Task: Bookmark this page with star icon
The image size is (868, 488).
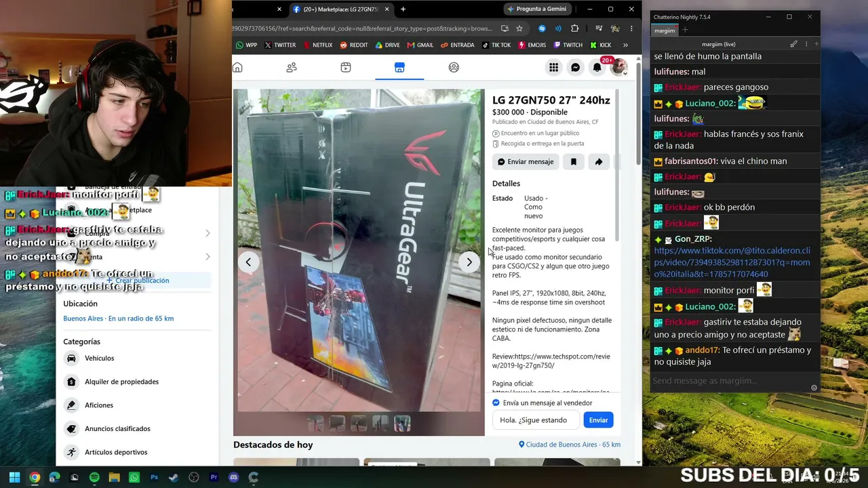Action: pyautogui.click(x=519, y=28)
